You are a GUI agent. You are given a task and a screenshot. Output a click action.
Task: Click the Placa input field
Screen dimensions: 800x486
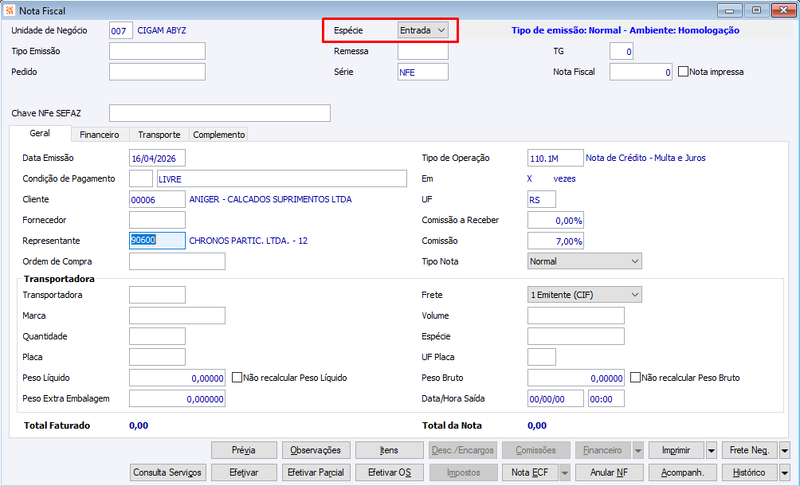[157, 357]
